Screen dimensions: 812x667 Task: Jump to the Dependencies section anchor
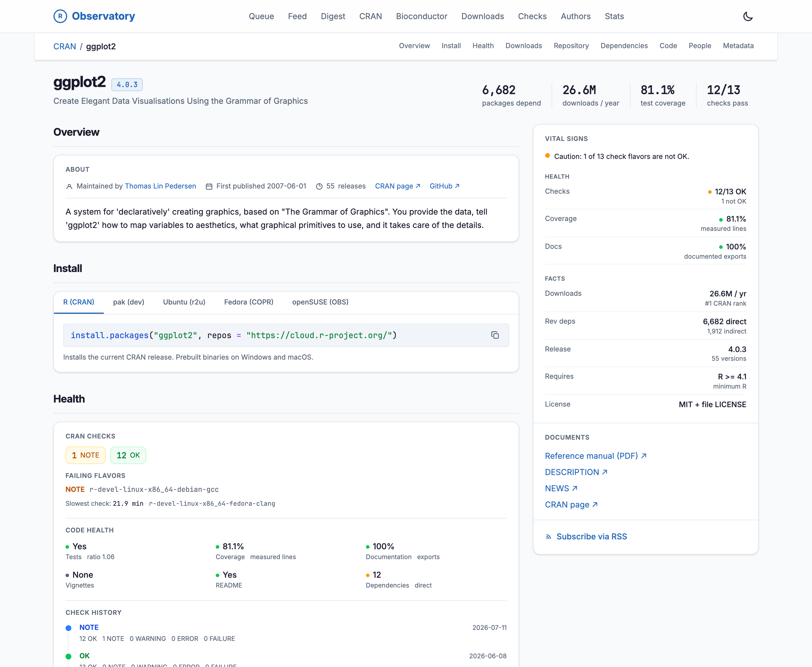624,46
